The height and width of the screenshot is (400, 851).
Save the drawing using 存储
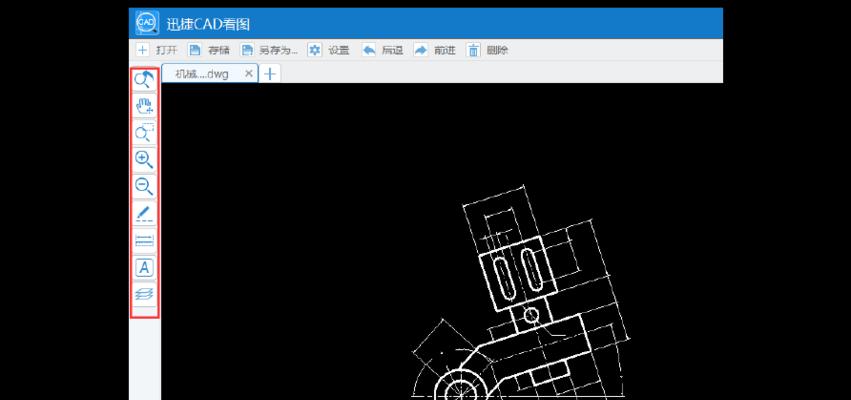pyautogui.click(x=209, y=50)
